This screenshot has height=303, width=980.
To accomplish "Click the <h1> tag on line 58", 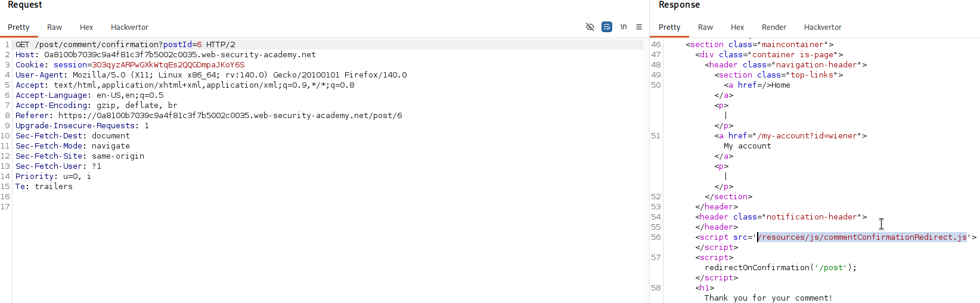I will click(x=705, y=288).
